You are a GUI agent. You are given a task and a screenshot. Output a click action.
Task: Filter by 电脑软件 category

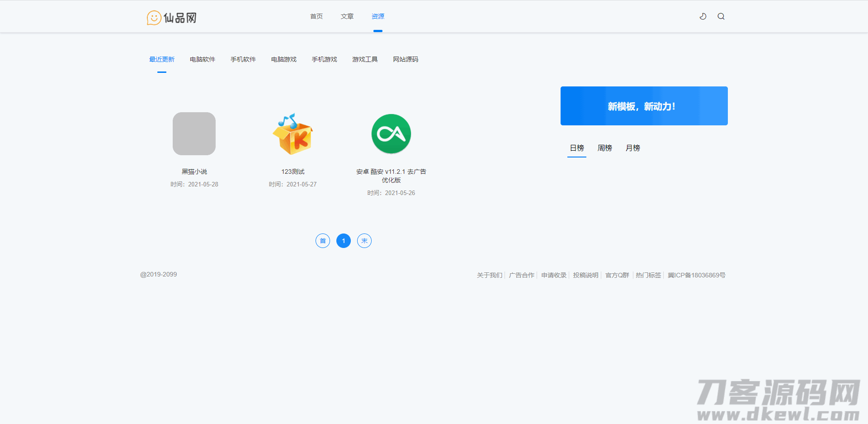[x=203, y=59]
